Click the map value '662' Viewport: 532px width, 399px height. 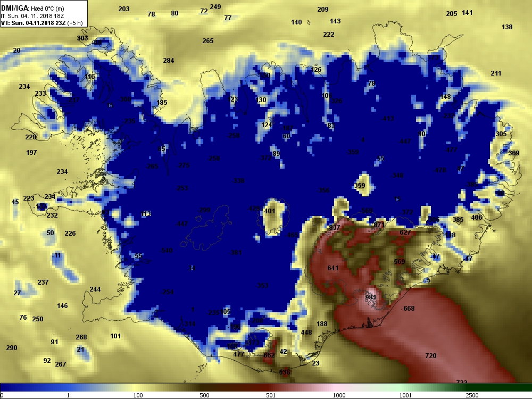[269, 355]
